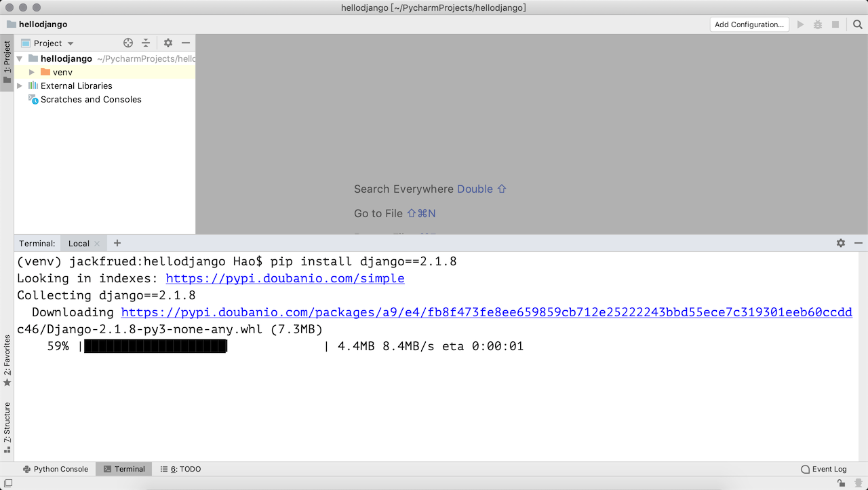This screenshot has width=868, height=490.
Task: Open terminal settings gear icon
Action: 841,243
